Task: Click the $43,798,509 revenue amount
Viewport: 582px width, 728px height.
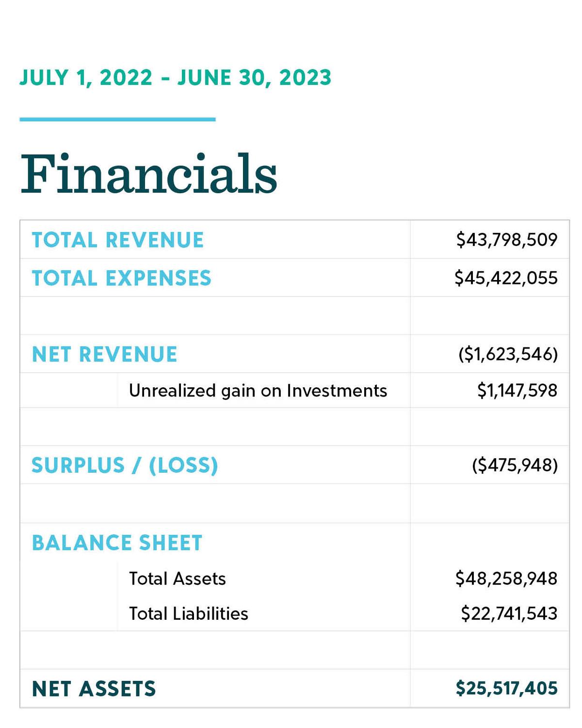Action: 507,240
